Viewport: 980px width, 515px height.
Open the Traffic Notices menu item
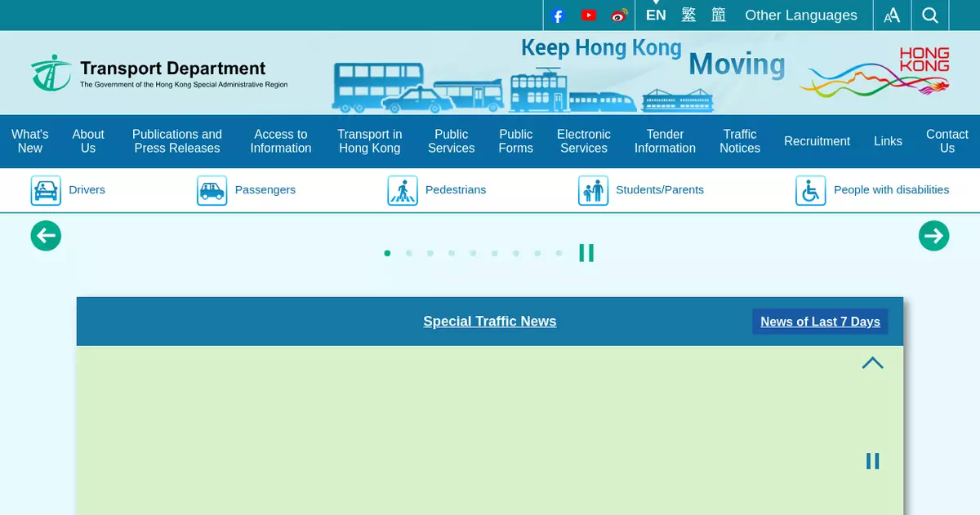739,141
